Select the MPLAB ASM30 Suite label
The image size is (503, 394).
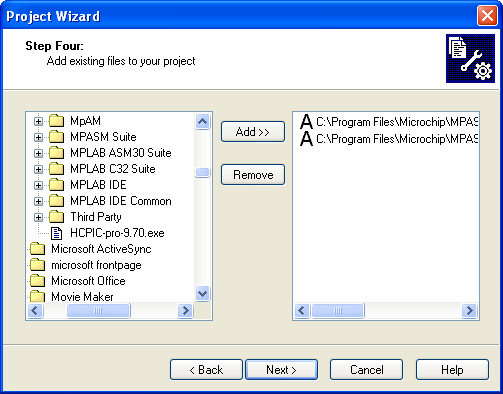(x=121, y=153)
